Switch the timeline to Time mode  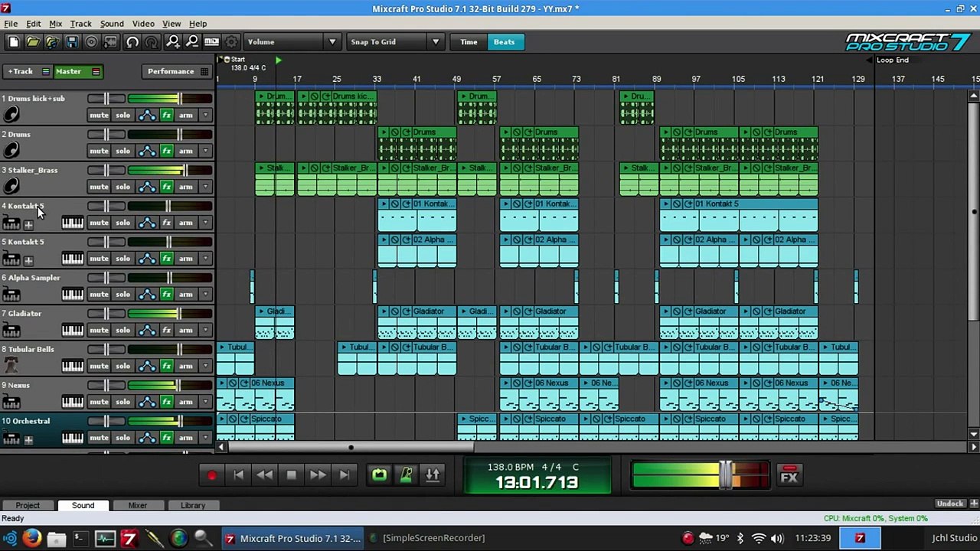469,42
